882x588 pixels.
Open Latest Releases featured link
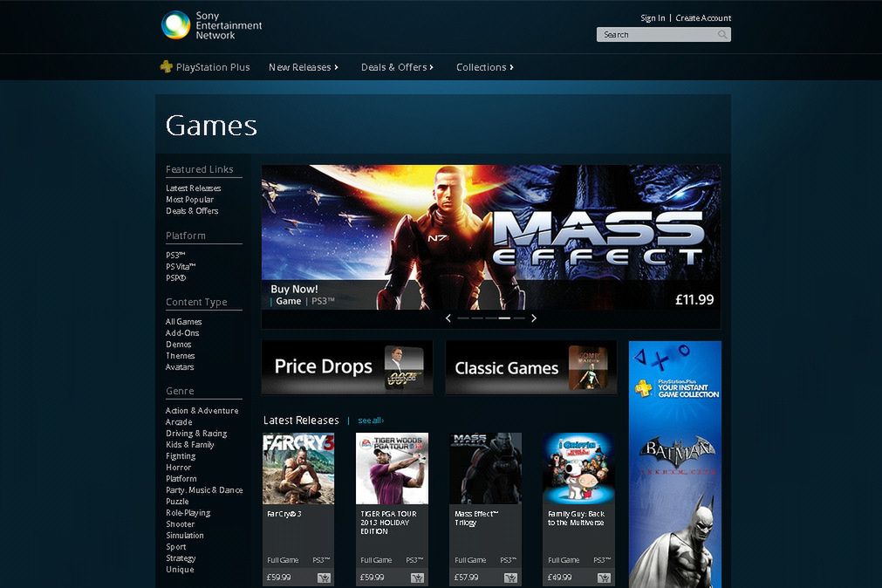coord(194,188)
